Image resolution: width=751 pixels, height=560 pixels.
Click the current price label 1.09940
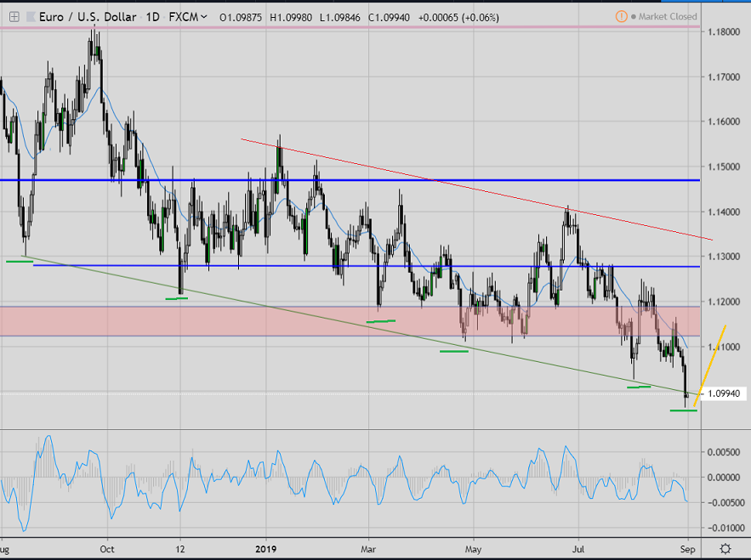tap(724, 393)
